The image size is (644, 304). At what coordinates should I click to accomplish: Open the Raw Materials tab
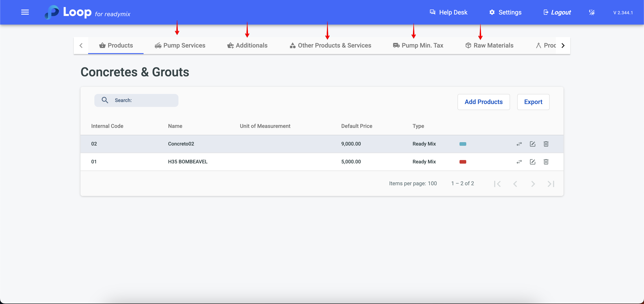tap(489, 46)
